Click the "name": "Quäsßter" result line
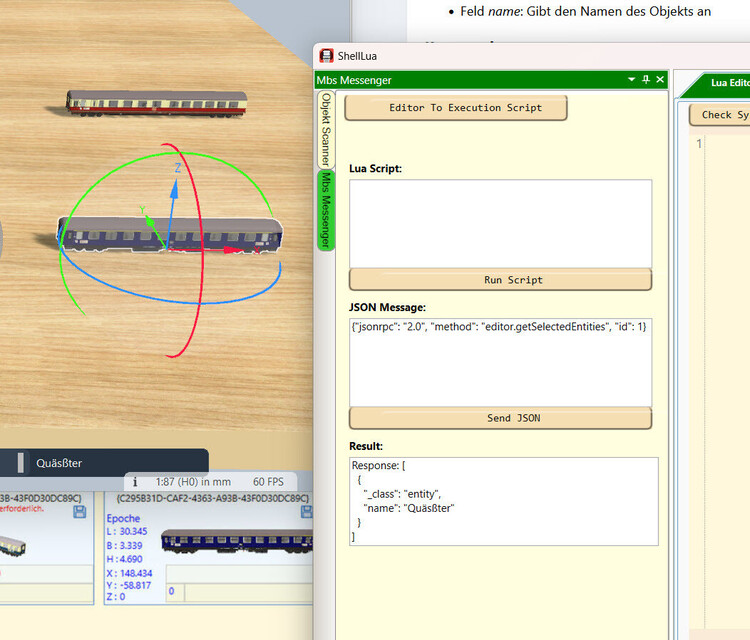750x640 pixels. [x=408, y=508]
